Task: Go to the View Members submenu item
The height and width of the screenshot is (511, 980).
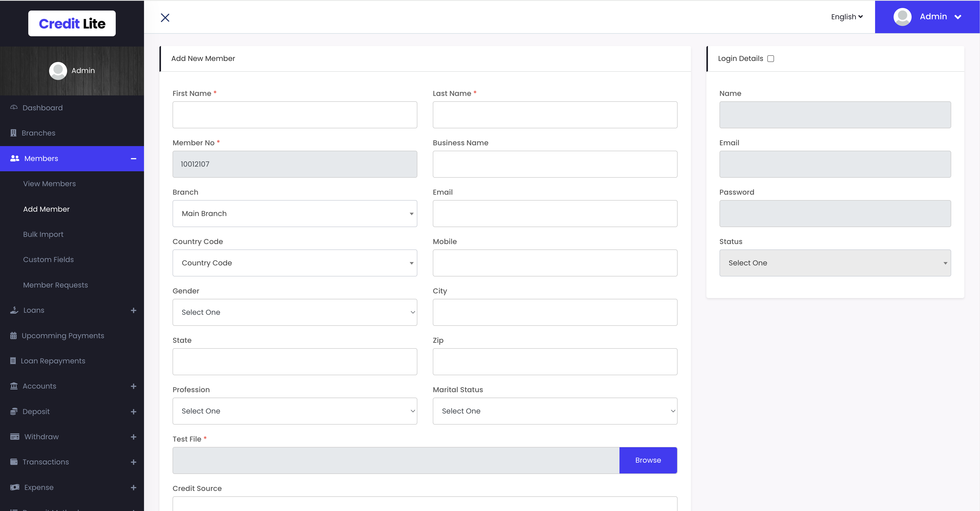Action: coord(49,184)
